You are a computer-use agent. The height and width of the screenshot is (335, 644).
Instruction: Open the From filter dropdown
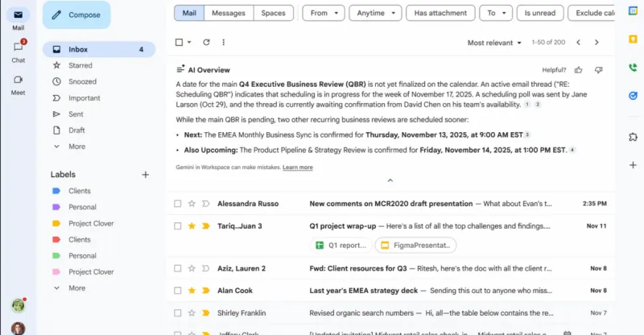coord(324,13)
